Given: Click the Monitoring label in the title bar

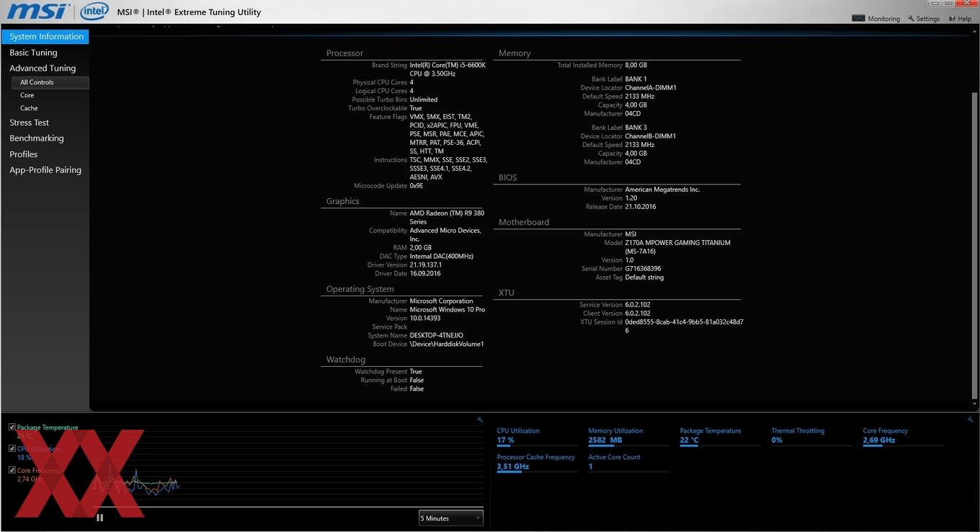Looking at the screenshot, I should tap(883, 19).
